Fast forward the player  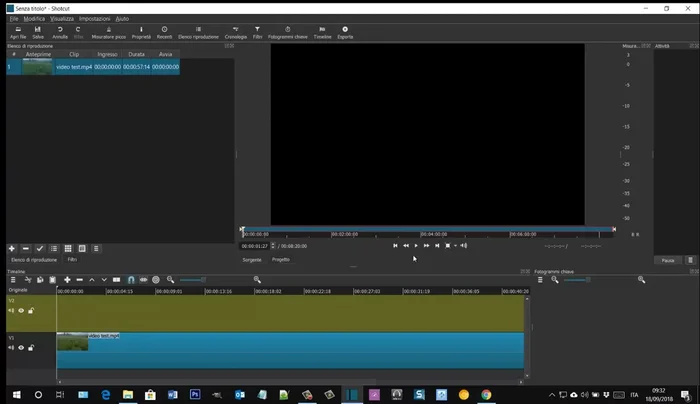pyautogui.click(x=426, y=246)
